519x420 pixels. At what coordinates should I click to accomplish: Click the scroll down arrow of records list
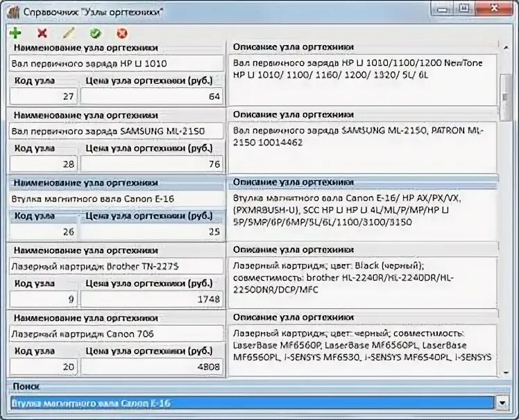tap(506, 373)
